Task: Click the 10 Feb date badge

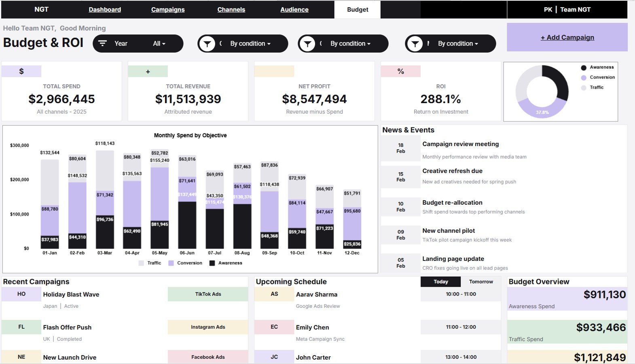Action: pos(400,207)
